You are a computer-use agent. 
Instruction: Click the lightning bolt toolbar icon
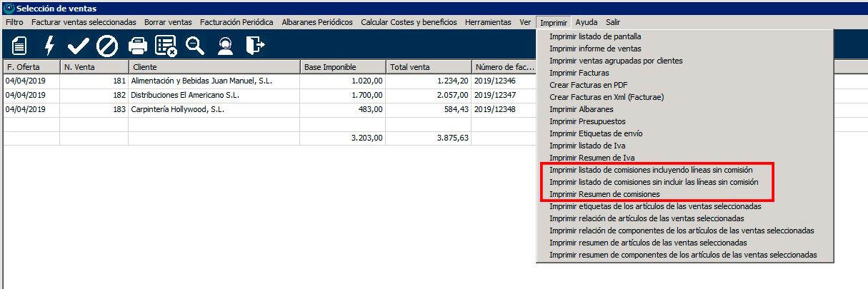coord(49,46)
